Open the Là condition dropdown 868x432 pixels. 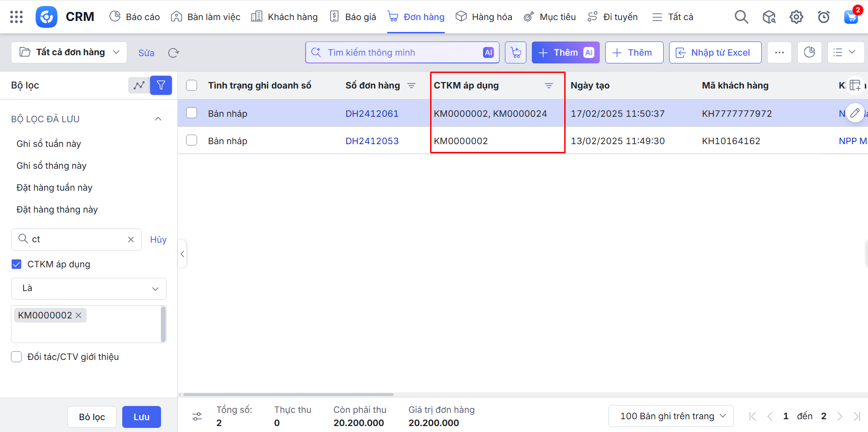pyautogui.click(x=88, y=288)
